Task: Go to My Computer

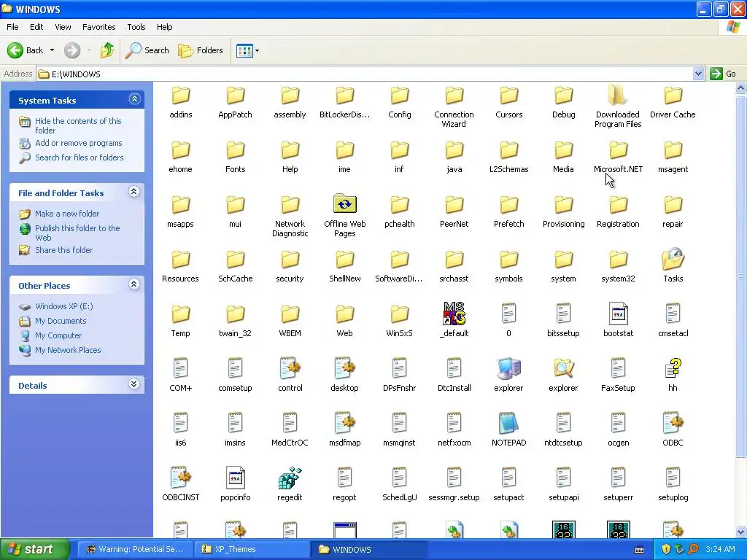Action: click(x=58, y=335)
